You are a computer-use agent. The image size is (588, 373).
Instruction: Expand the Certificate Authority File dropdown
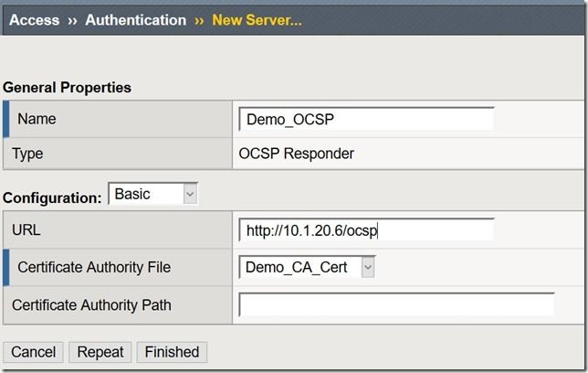(x=307, y=267)
